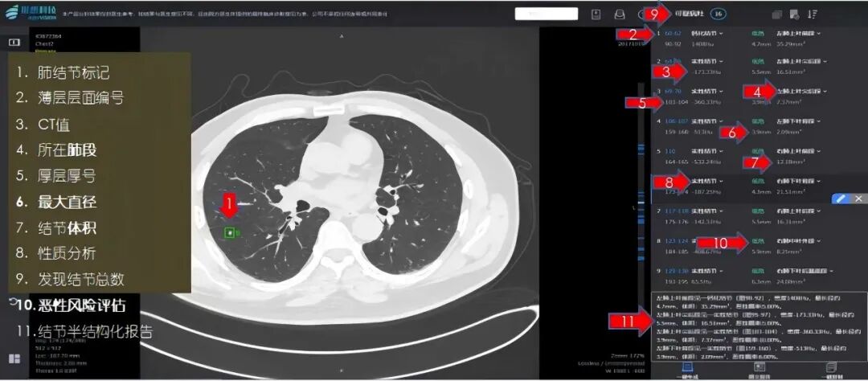
Task: Click the printer icon in the top toolbar
Action: pyautogui.click(x=620, y=14)
